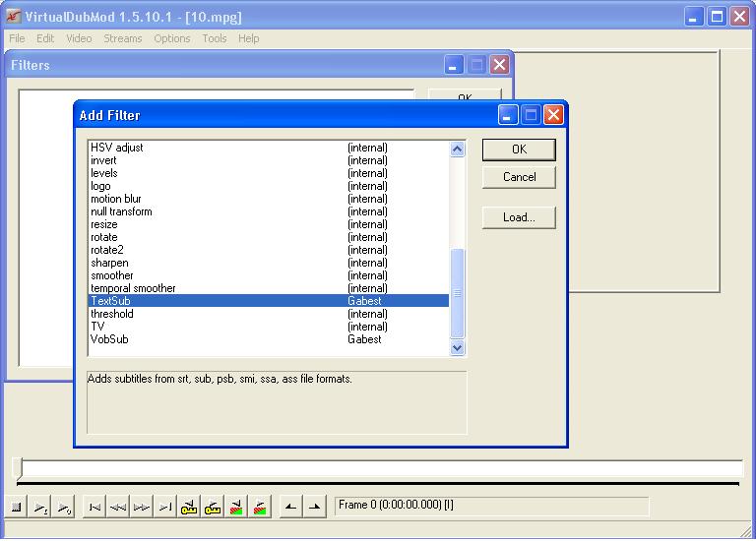Click the filter list scrollbar thumb

click(x=457, y=293)
